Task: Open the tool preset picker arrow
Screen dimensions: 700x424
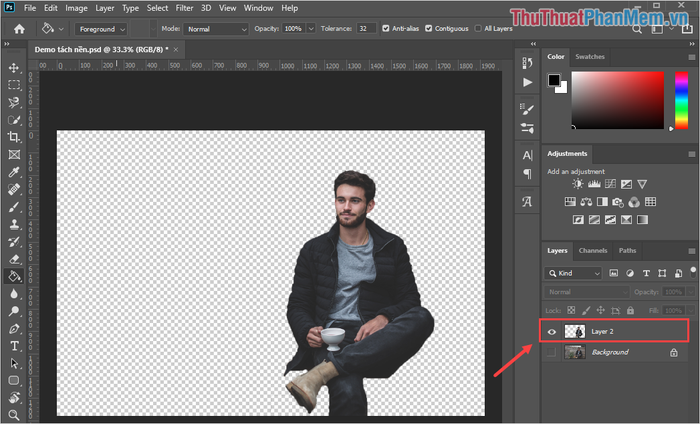Action: pos(61,29)
